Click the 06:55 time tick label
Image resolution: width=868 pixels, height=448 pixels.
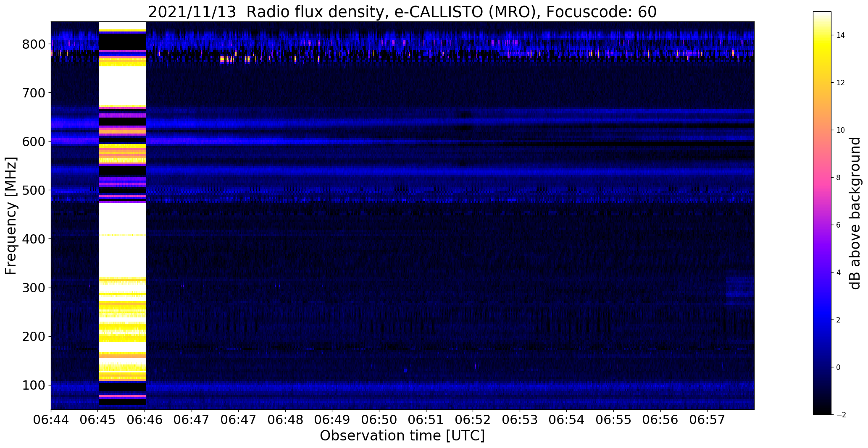coord(614,420)
